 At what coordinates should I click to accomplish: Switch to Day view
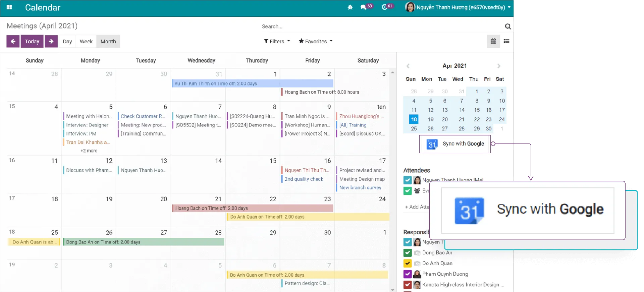pos(67,41)
